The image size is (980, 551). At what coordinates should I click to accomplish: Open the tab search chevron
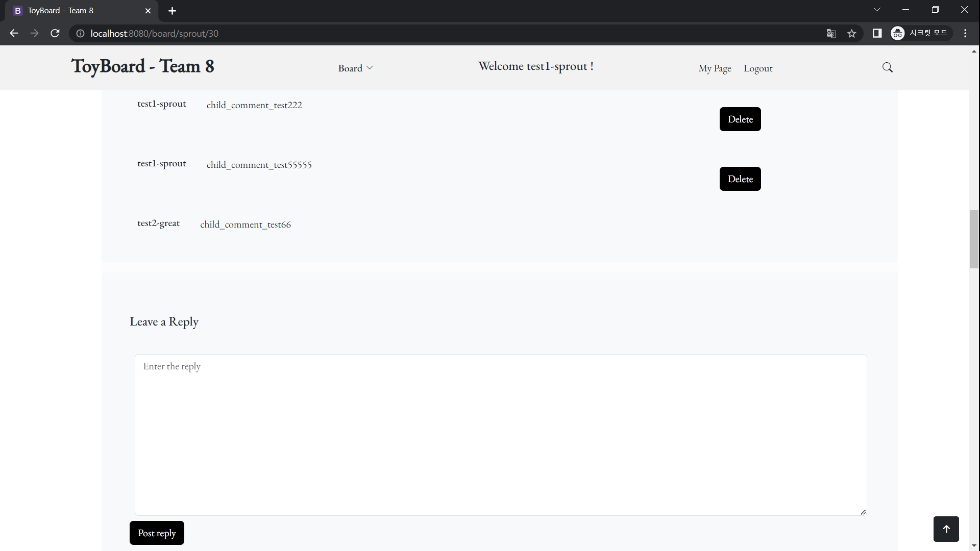point(877,9)
